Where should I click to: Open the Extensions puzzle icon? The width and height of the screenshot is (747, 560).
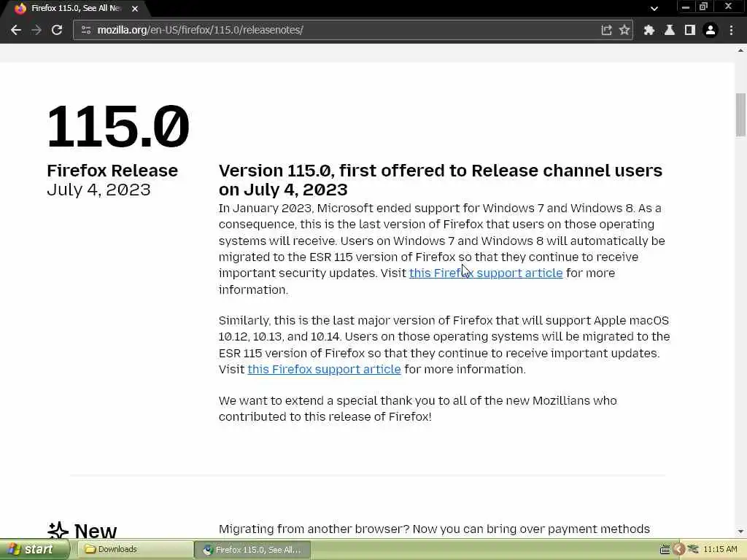coord(649,30)
